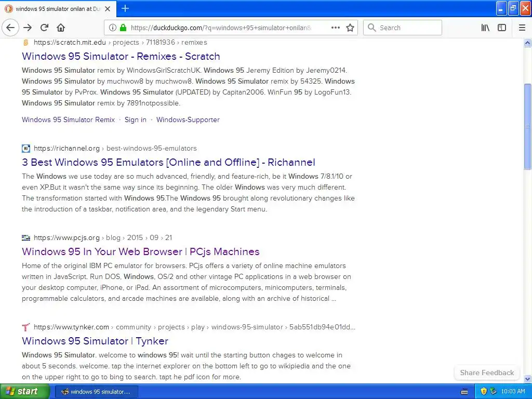This screenshot has height=399, width=532.
Task: Click the www.pcjs.org result URL
Action: pyautogui.click(x=103, y=237)
